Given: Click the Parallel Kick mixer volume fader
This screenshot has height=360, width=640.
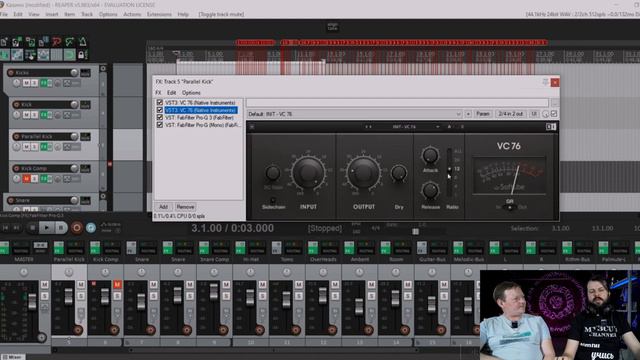Looking at the screenshot, I should coord(69,297).
